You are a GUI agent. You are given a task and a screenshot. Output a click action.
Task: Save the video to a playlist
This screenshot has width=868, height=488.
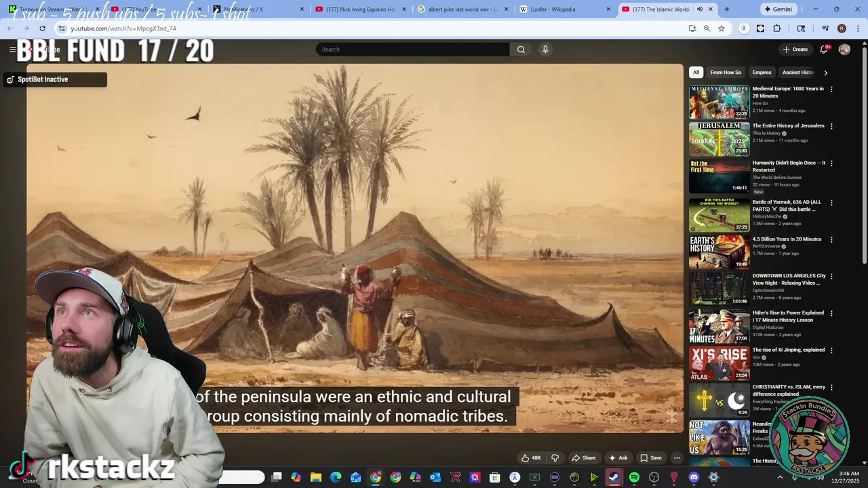[x=650, y=457]
